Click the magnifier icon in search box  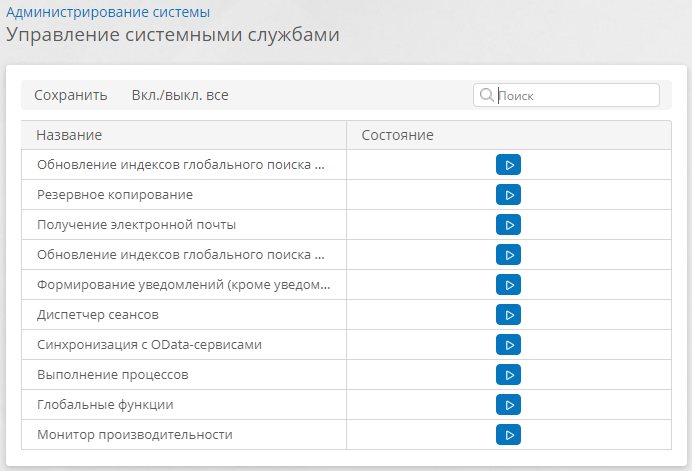point(486,95)
